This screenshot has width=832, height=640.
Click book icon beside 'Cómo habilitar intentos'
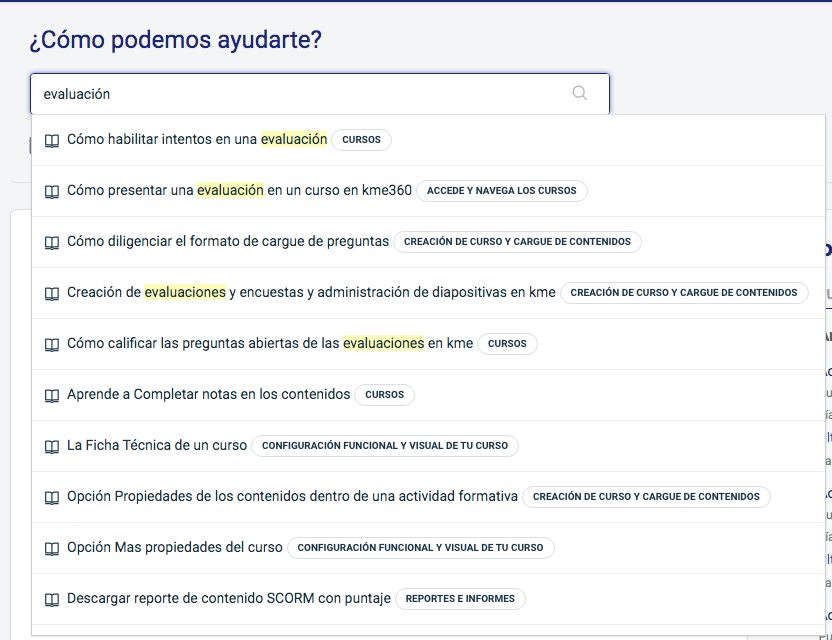point(51,141)
